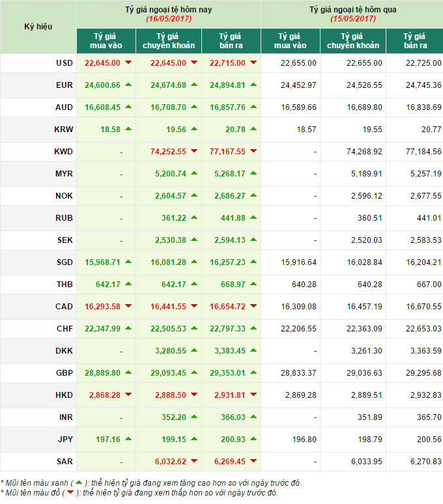Select the EUR currency symbol

coord(64,85)
